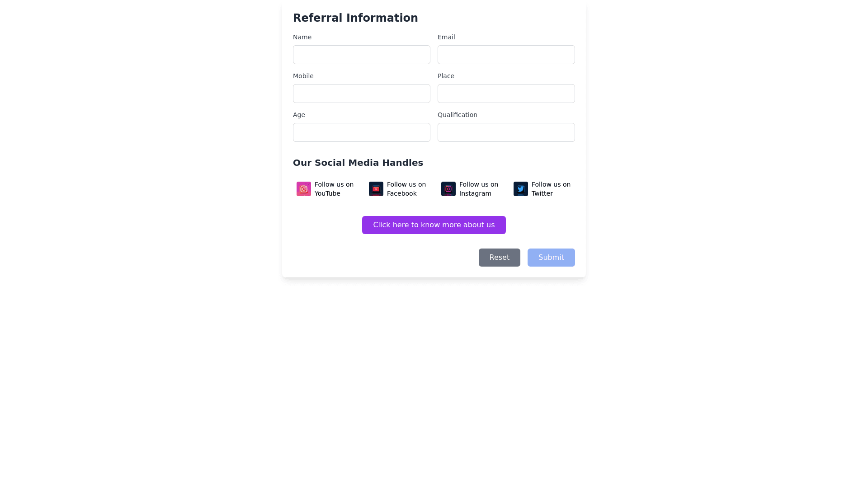Focus the Qualification text field
The image size is (868, 488).
506,132
